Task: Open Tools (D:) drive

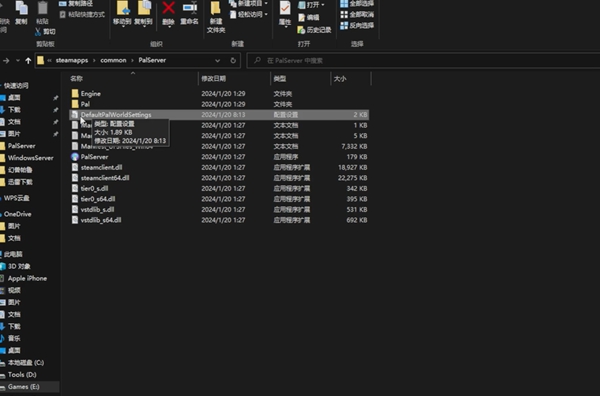Action: (22, 375)
